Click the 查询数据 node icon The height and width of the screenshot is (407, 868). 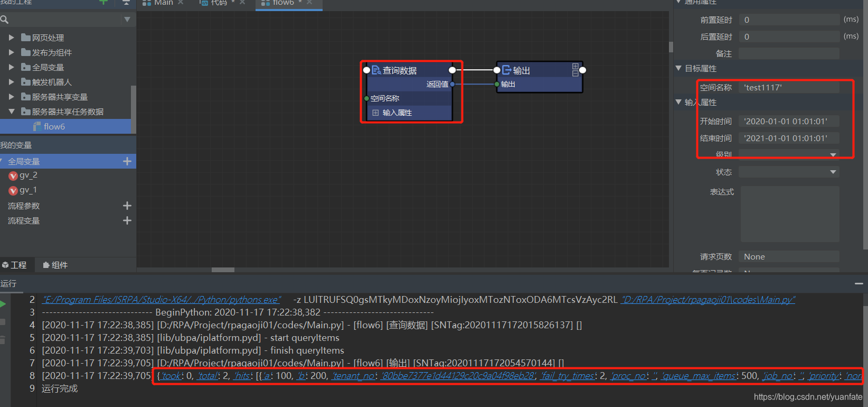(x=376, y=70)
